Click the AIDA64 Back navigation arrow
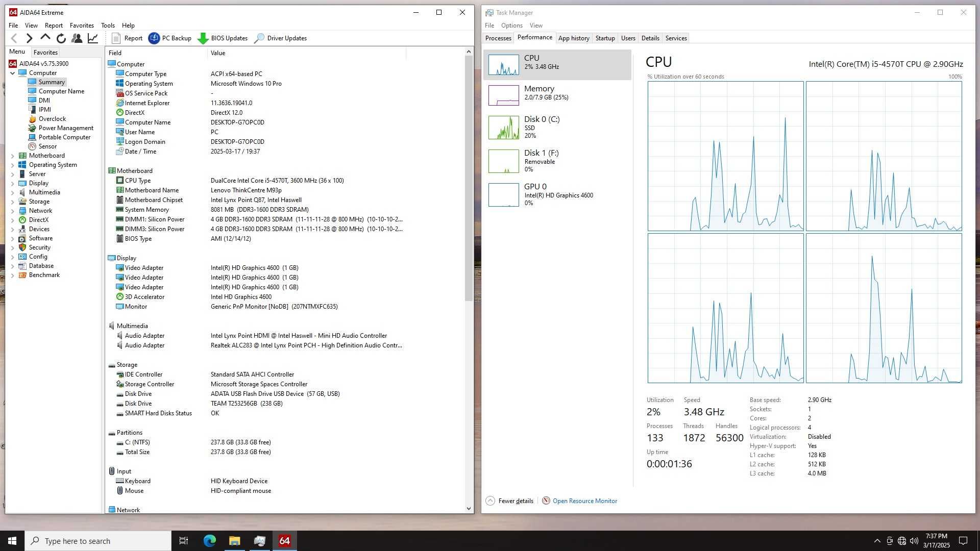 click(x=14, y=38)
